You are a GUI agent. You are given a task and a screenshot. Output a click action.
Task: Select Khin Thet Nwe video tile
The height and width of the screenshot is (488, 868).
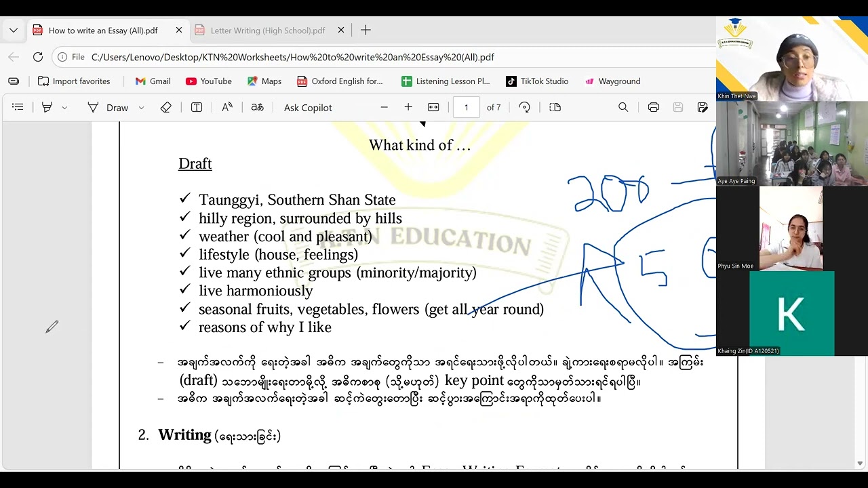[x=792, y=59]
